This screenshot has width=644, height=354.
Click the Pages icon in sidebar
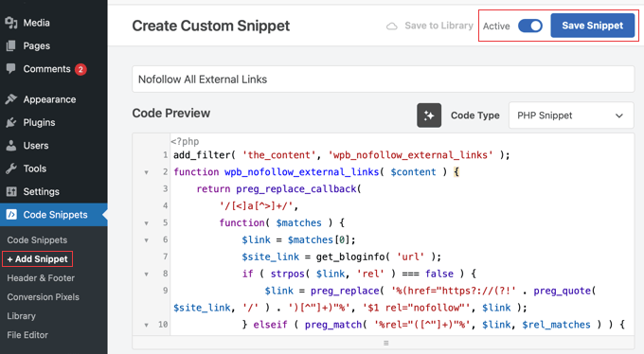[x=11, y=45]
